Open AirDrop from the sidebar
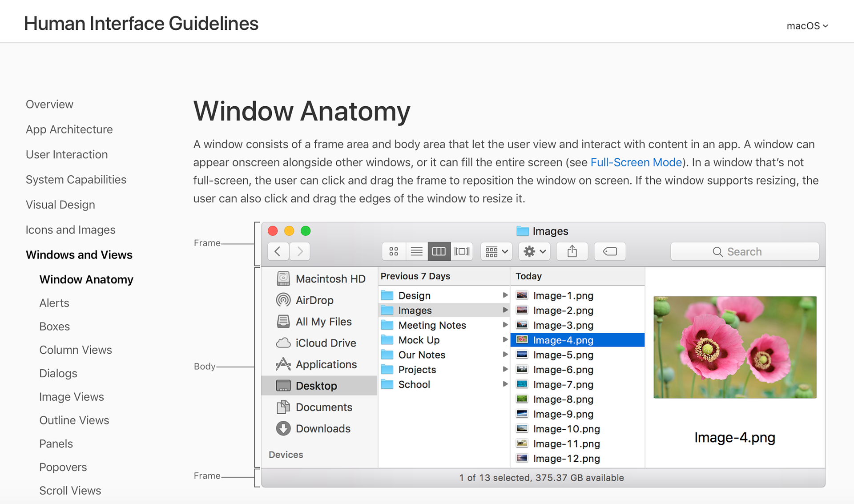 [320, 300]
